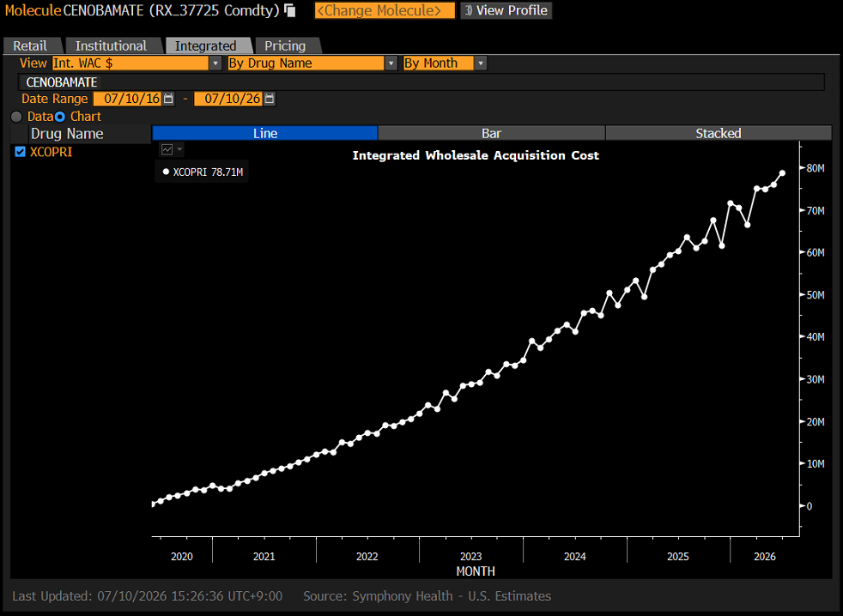Screen dimensions: 843x616
Task: Click the CENOBAMATE filter field
Action: point(421,82)
